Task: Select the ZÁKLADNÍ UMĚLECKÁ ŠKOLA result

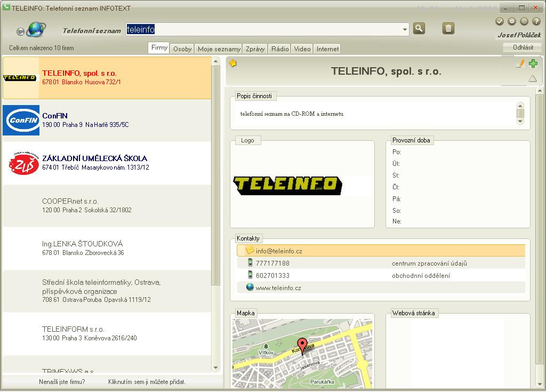Action: click(107, 163)
